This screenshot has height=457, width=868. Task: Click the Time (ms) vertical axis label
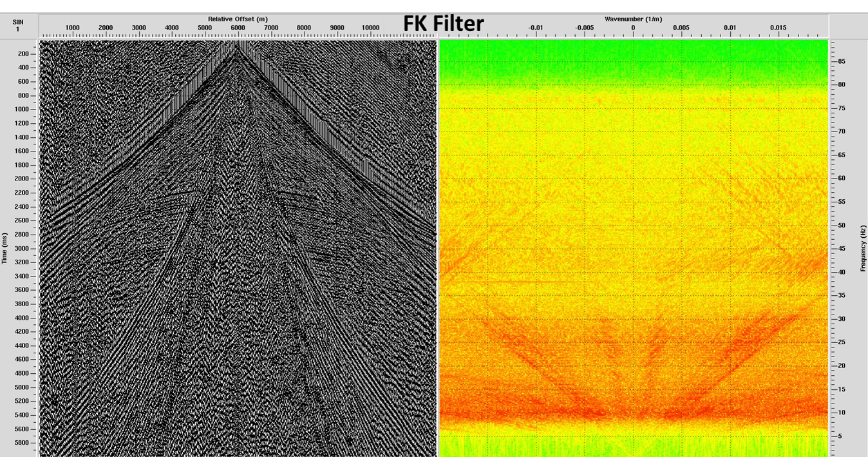click(5, 248)
